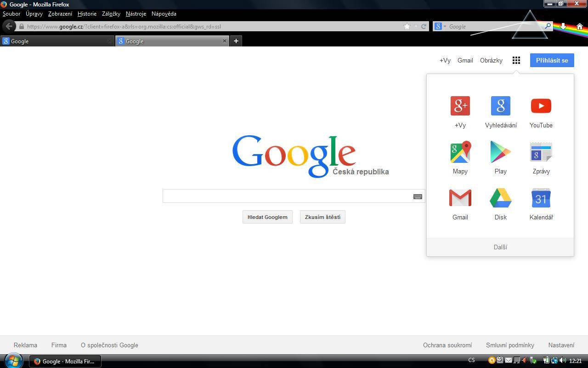
Task: Open the Úpravy menu
Action: point(34,14)
